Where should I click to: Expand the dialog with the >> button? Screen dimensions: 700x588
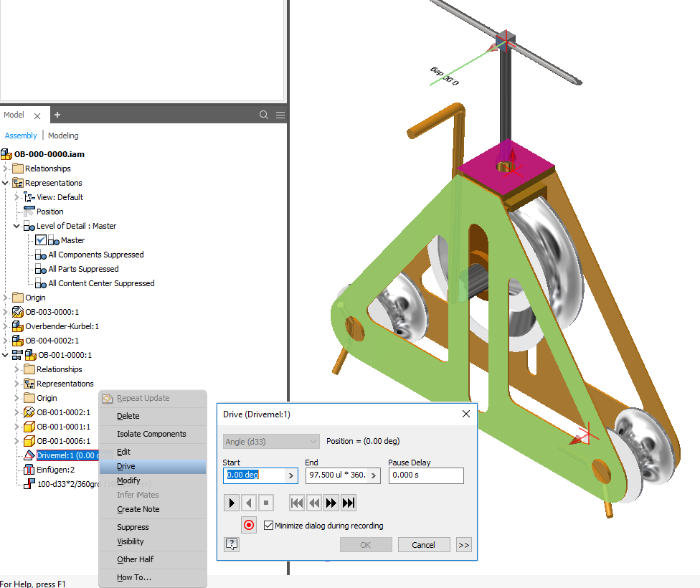[463, 545]
